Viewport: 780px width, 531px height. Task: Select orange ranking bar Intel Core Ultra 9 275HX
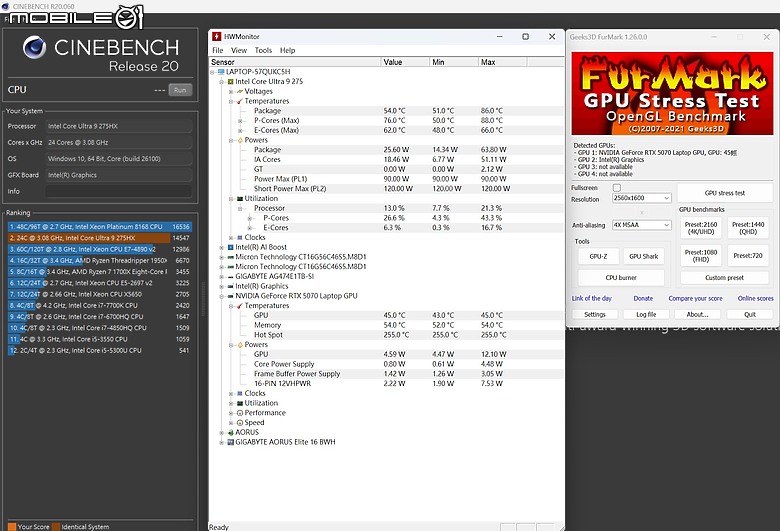[99, 238]
